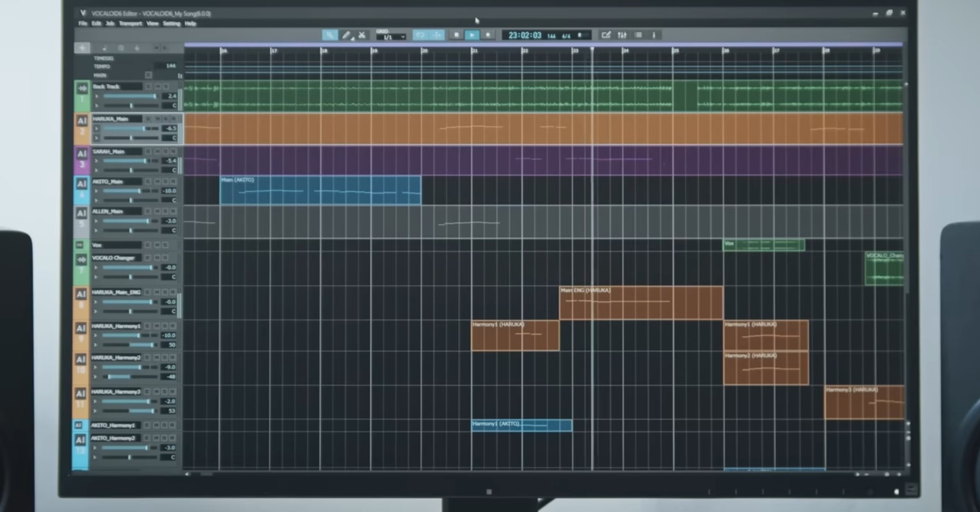Open the Help menu

click(x=190, y=24)
